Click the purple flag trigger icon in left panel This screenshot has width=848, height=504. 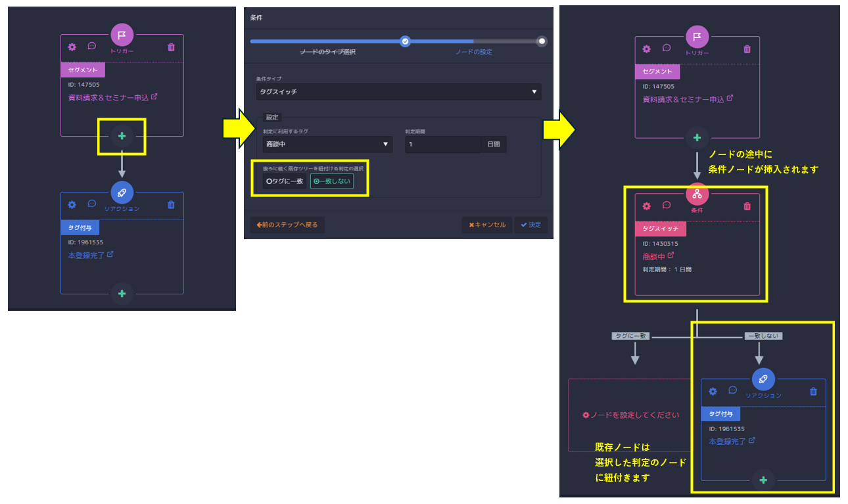[122, 35]
